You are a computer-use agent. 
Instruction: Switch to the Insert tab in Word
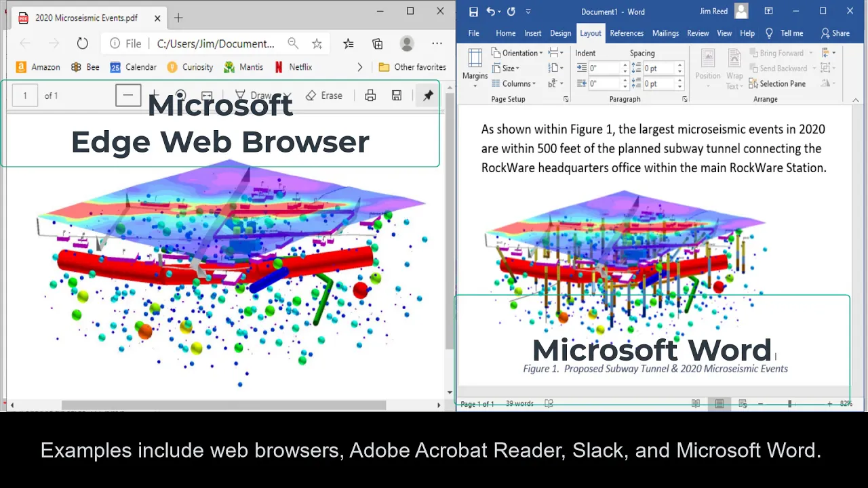(533, 33)
